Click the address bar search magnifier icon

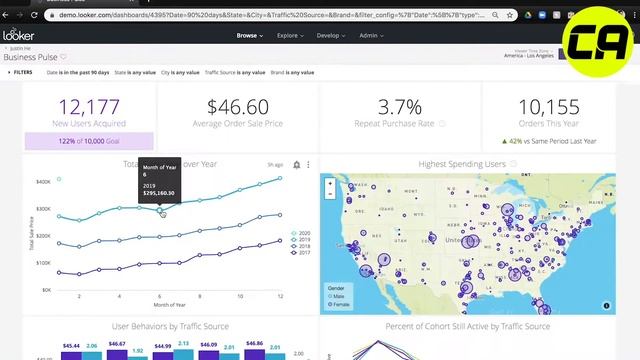point(495,15)
